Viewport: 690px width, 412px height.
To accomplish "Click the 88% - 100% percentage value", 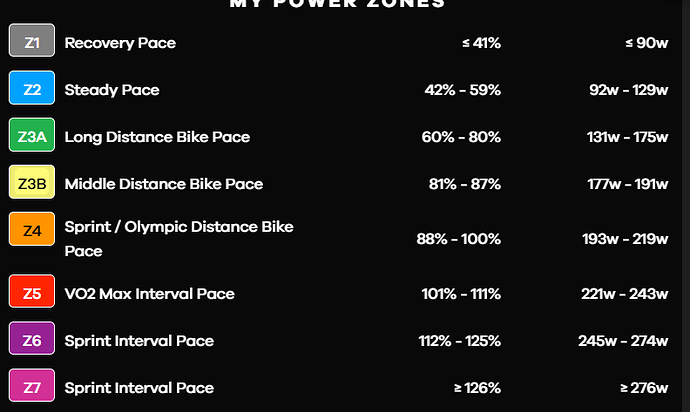I will 459,239.
